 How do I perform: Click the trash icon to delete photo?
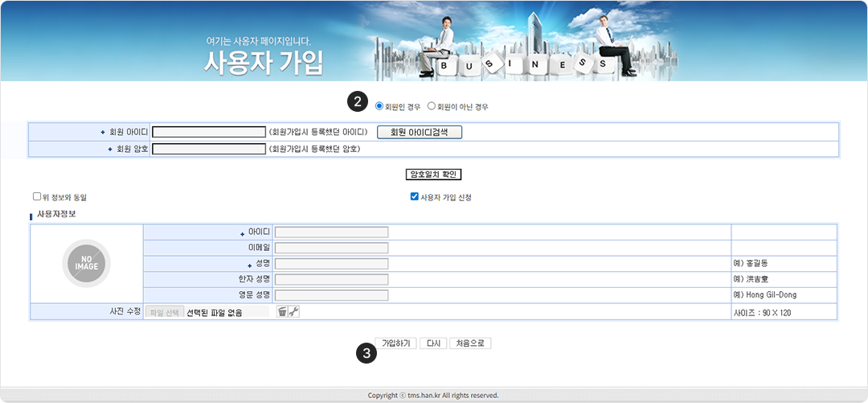pyautogui.click(x=282, y=311)
